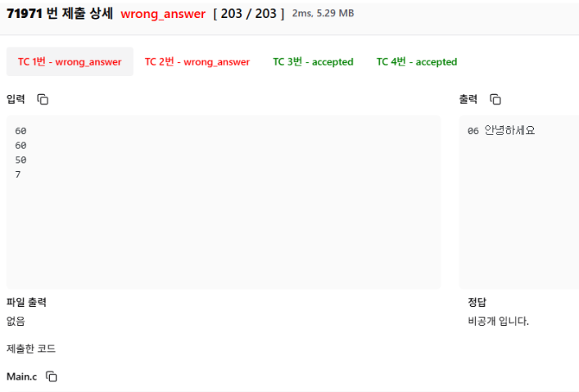Click the 파일 출력 label
Screen dimensions: 579x392
click(x=26, y=302)
